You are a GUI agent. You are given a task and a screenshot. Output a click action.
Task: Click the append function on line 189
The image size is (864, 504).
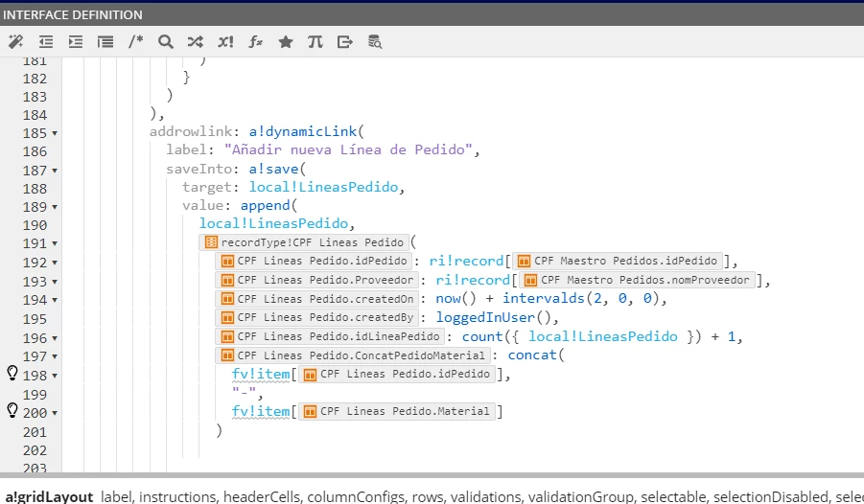pyautogui.click(x=265, y=205)
